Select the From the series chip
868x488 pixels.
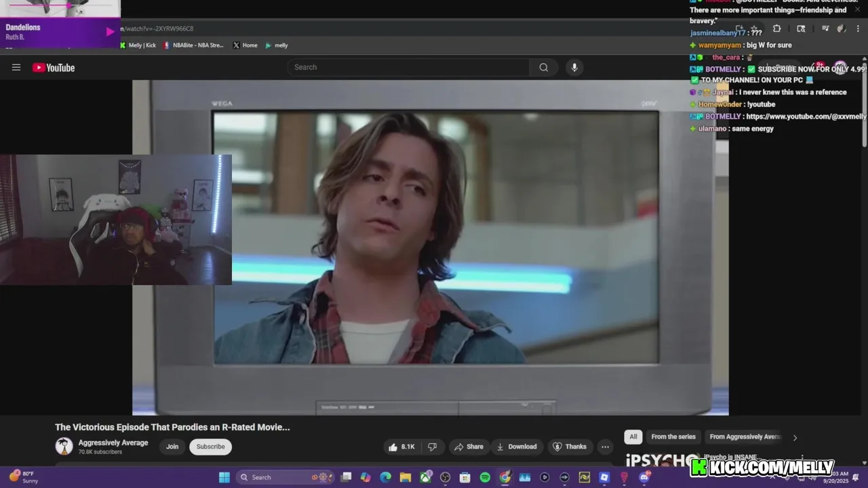pyautogui.click(x=673, y=436)
